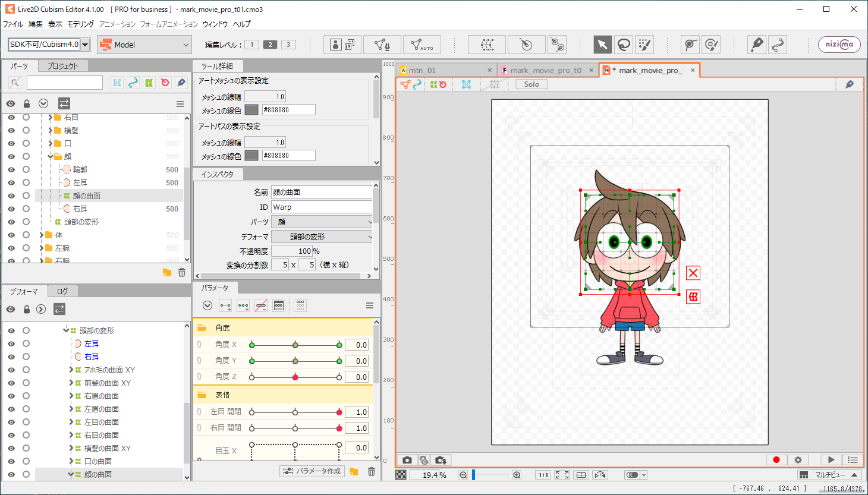Switch to the プロジェクト tab

[62, 66]
